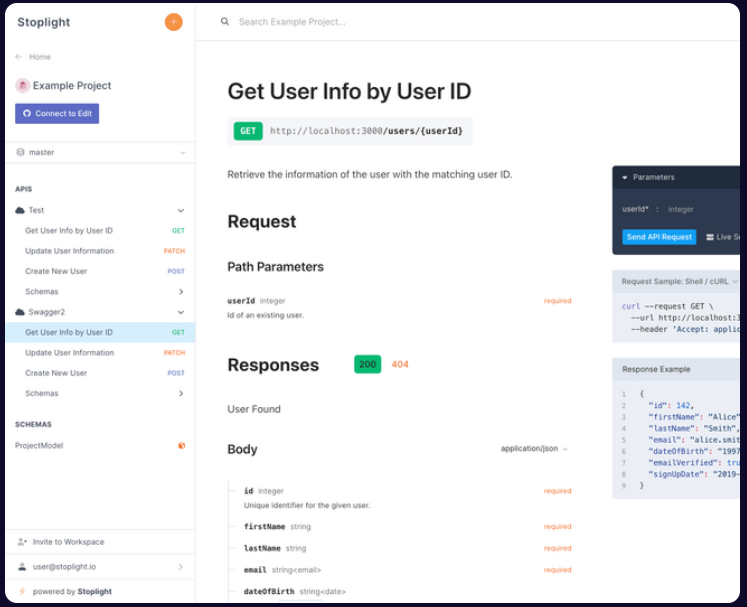Screen dimensions: 747x607
Task: Click the dateOfBirth string field
Action: 294,591
